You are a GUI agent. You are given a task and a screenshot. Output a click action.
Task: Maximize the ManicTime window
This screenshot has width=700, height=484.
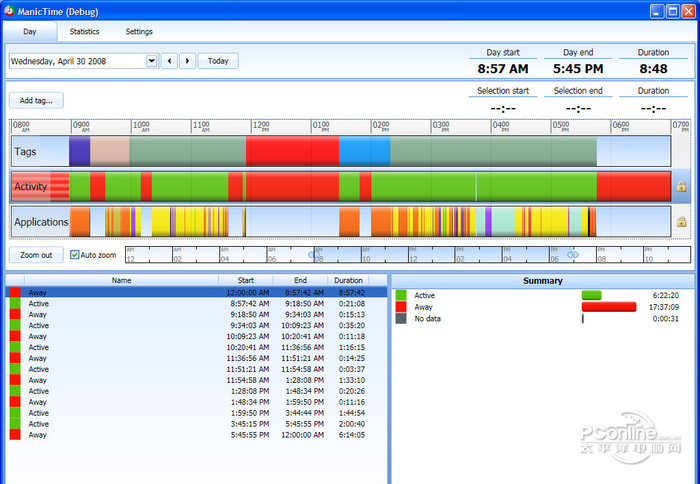673,11
